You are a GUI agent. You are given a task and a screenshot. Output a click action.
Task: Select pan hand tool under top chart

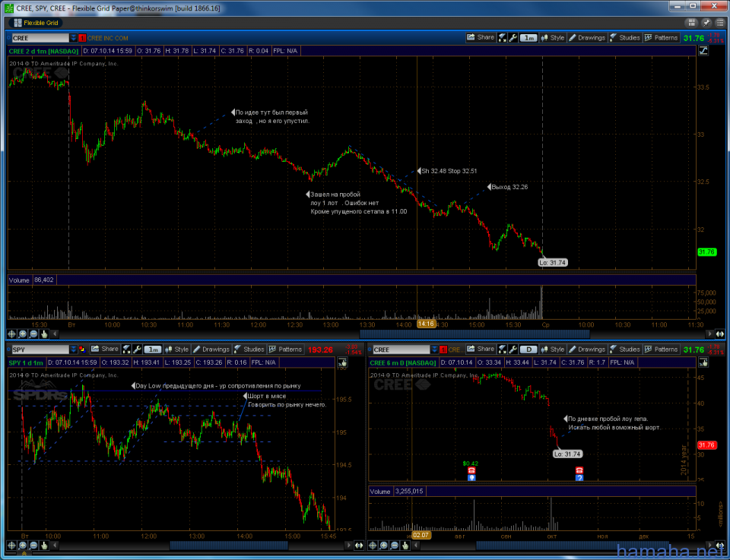44,334
